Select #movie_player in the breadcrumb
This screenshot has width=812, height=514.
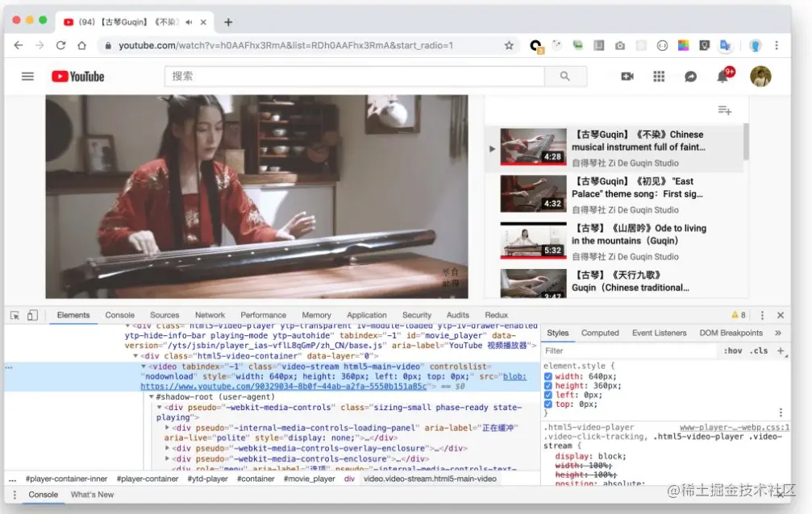click(x=309, y=479)
